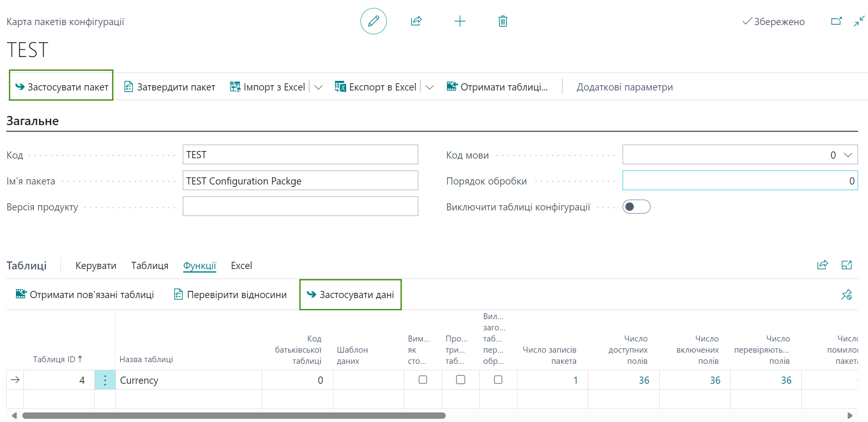The height and width of the screenshot is (422, 868).
Task: Click the collapse page arrows icon
Action: (859, 21)
